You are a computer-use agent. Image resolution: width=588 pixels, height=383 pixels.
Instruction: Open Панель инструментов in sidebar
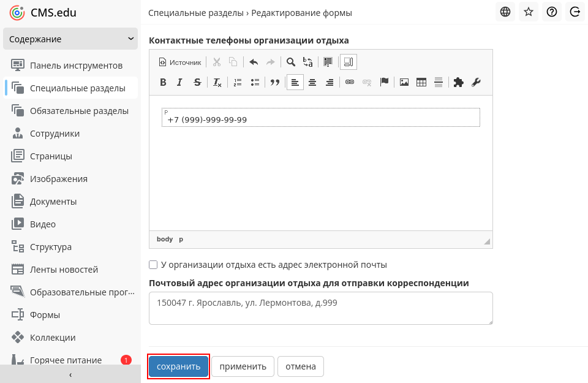pos(70,66)
